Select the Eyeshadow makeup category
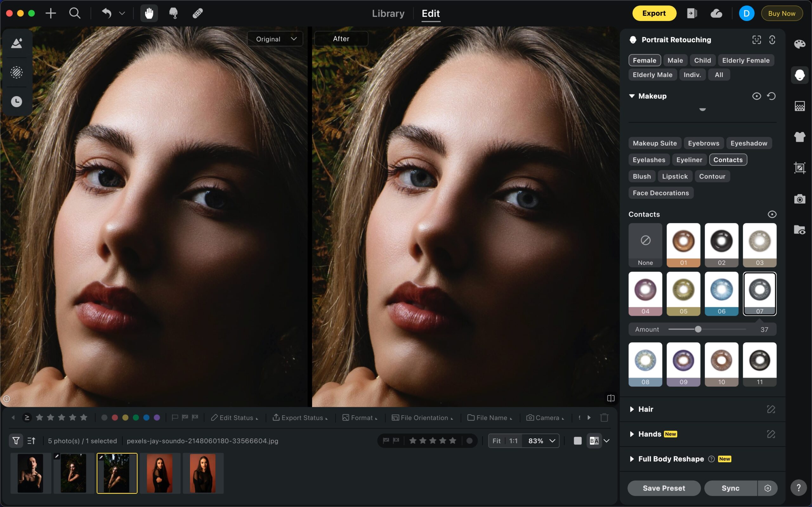Image resolution: width=812 pixels, height=507 pixels. [x=749, y=143]
